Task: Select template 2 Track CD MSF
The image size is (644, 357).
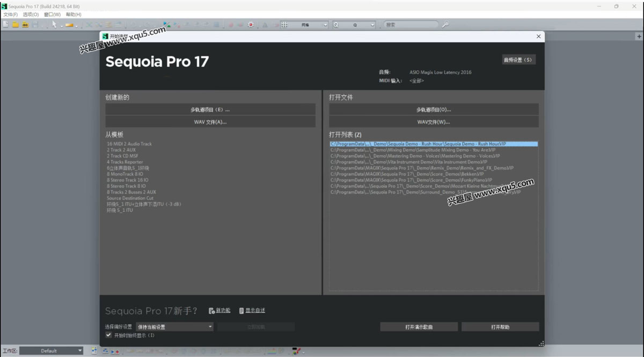Action: click(122, 156)
